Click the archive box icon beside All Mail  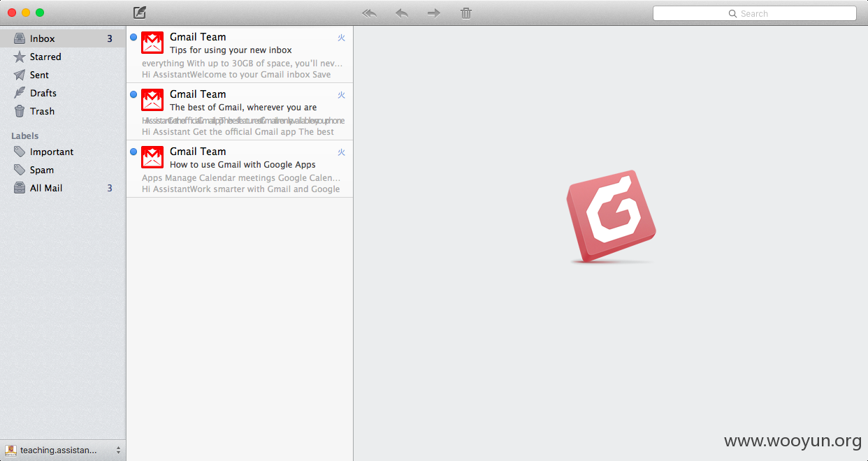click(x=20, y=188)
